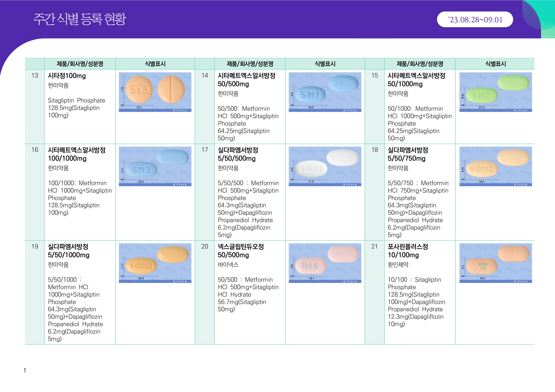The width and height of the screenshot is (555, 392).
Task: Click the date range badge '23.08.28~09.01
Action: (x=475, y=20)
